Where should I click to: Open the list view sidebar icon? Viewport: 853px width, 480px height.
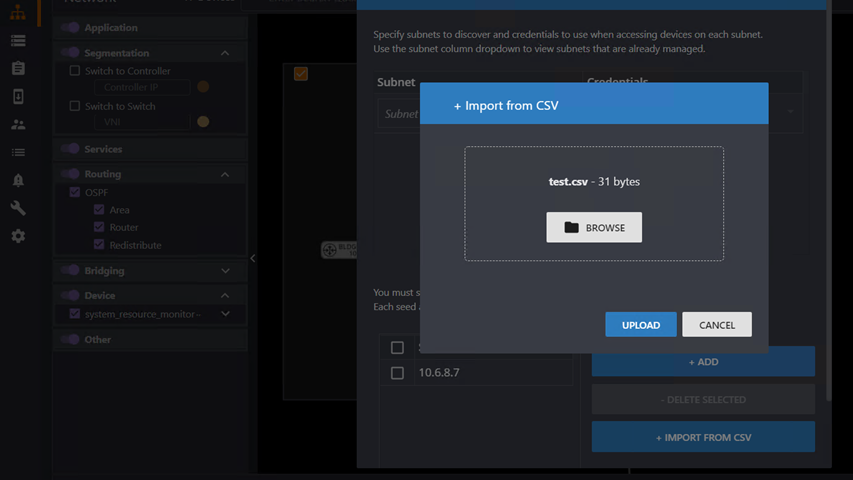point(18,152)
